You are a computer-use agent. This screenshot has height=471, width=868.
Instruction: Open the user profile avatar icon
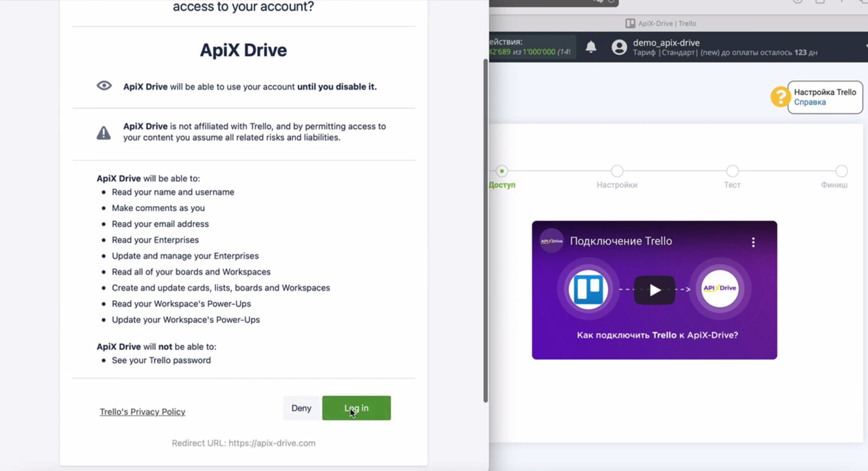619,47
